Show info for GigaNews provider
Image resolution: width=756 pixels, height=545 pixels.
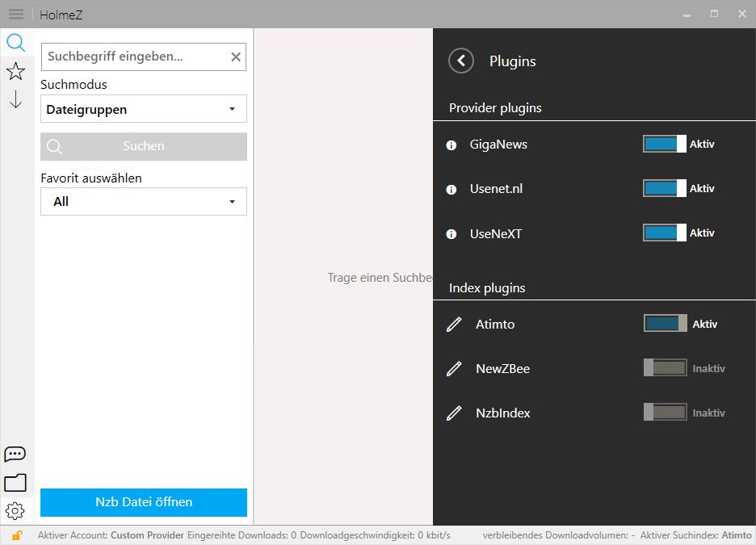click(x=451, y=145)
